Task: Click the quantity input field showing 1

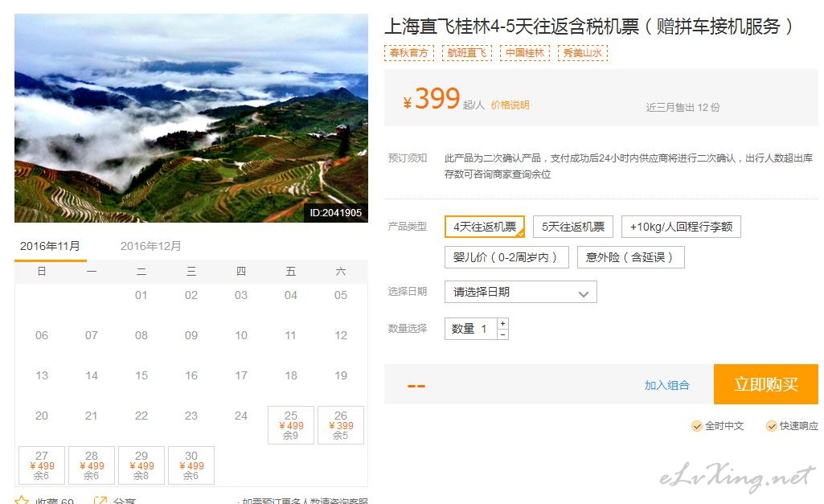Action: tap(471, 329)
